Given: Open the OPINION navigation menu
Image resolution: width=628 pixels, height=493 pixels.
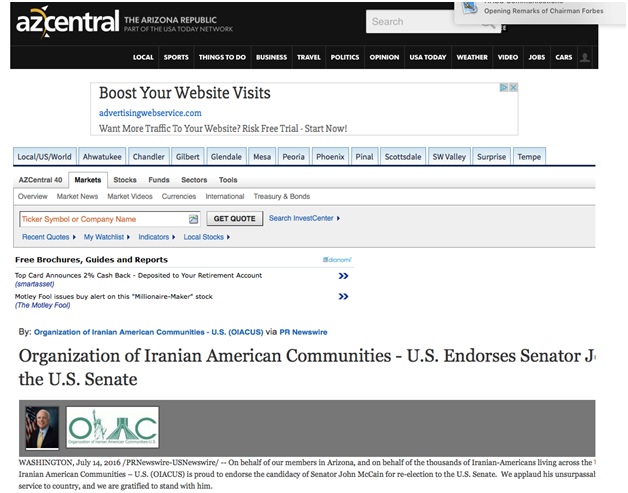Looking at the screenshot, I should 384,57.
